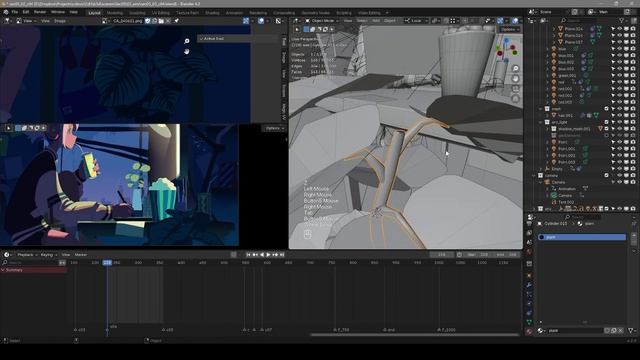This screenshot has height=360, width=640.
Task: Hide blue.001 with its eye icon
Action: coord(620,56)
